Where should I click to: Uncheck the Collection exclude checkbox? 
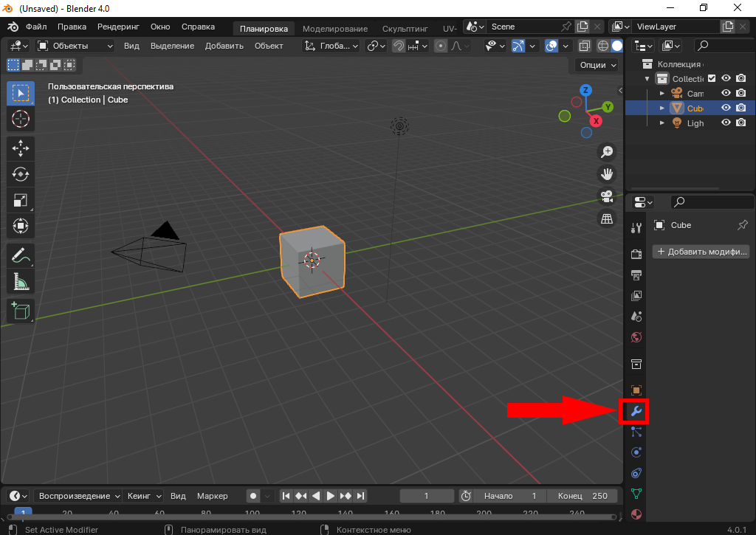(712, 78)
